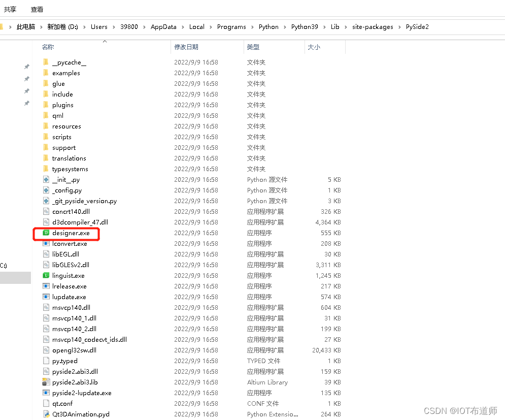Screen dimensions: 505x420
Task: Select the file name _git_pyside_version.py
Action: [84, 201]
